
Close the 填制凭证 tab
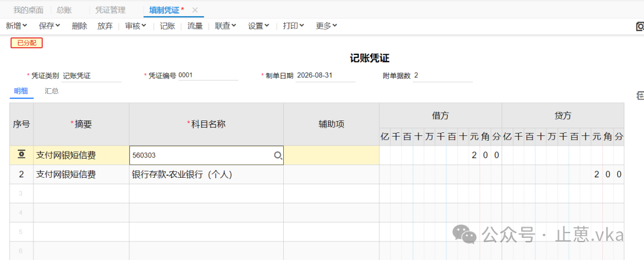pyautogui.click(x=195, y=10)
